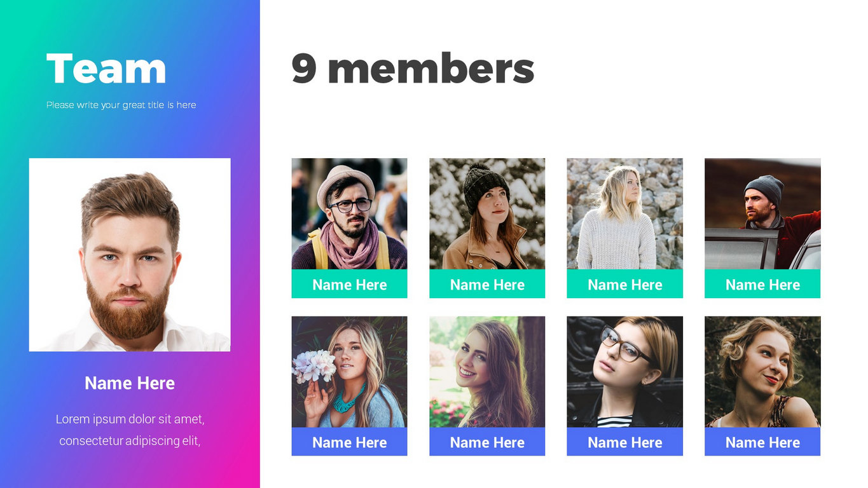The width and height of the screenshot is (868, 488).
Task: Click photo of woman in black beanie
Action: coord(487,213)
